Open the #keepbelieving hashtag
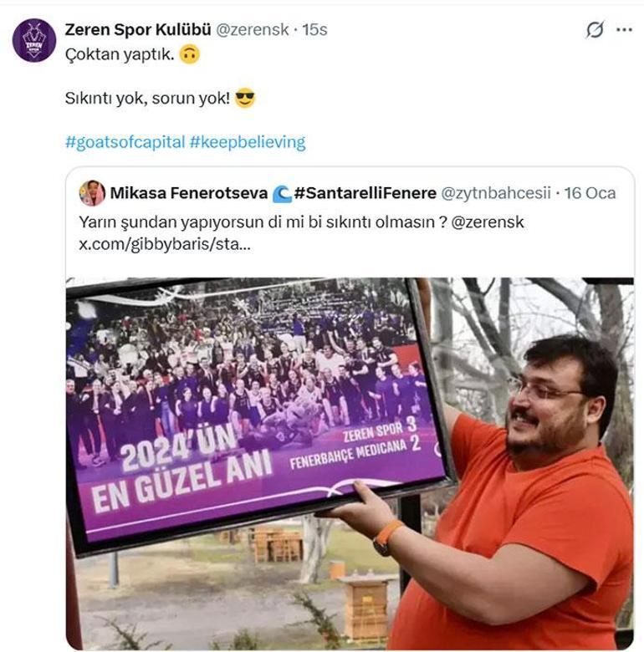This screenshot has height=652, width=644. [247, 142]
